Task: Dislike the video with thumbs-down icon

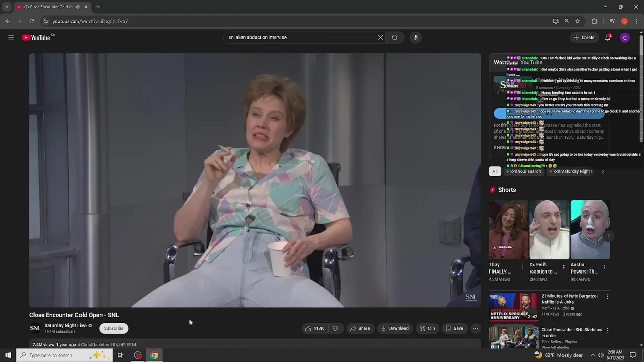Action: tap(335, 328)
